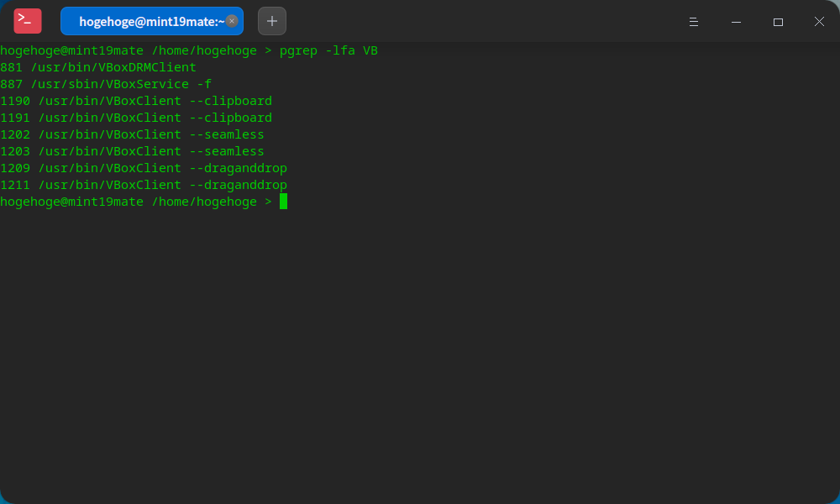Click the green cursor block at the prompt

click(283, 202)
